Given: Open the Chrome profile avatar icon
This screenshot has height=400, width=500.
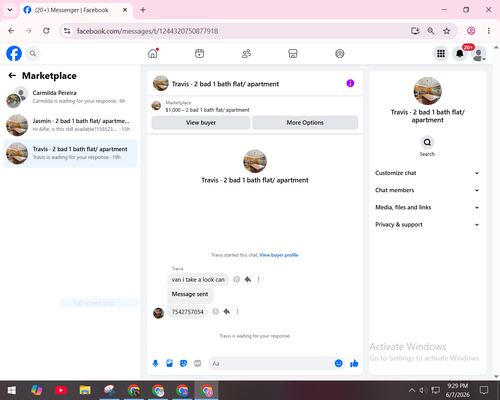Looking at the screenshot, I should pos(471,31).
